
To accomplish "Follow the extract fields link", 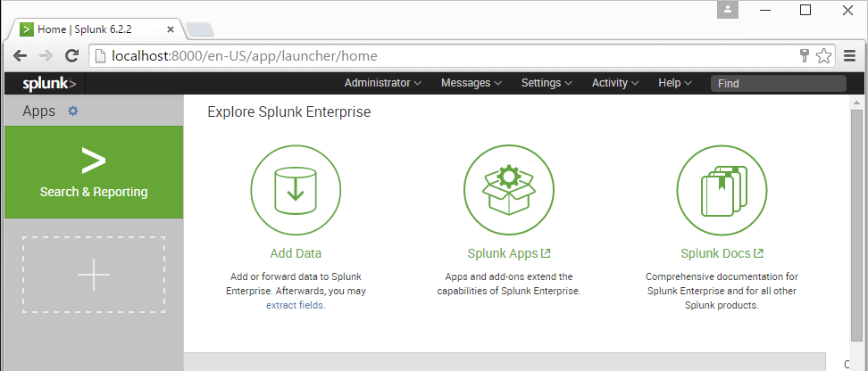I will click(295, 305).
